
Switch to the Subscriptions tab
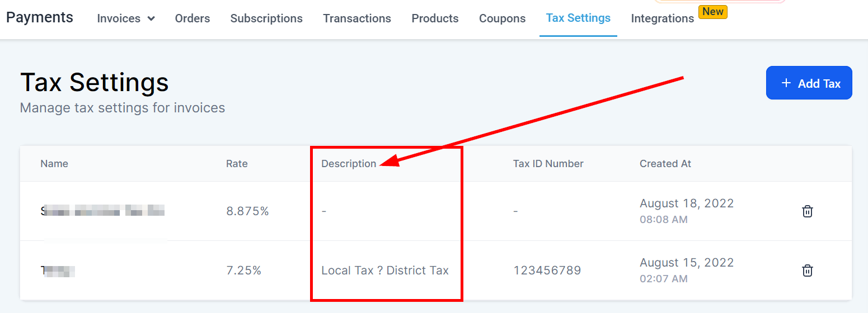point(266,18)
